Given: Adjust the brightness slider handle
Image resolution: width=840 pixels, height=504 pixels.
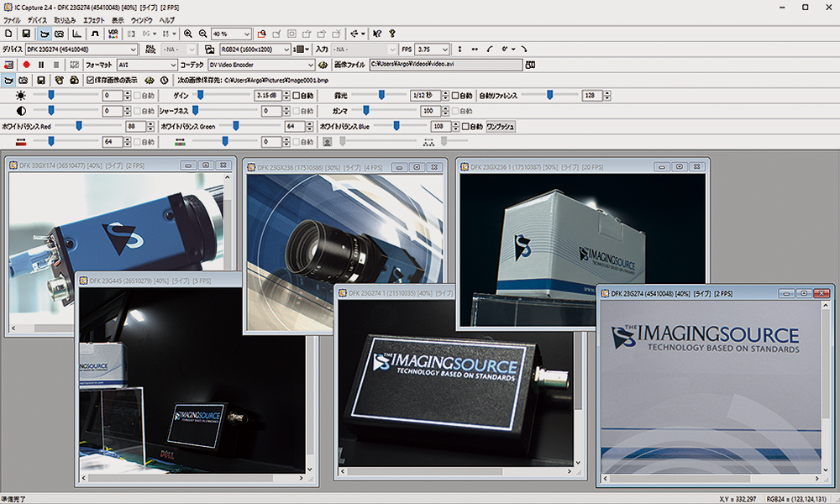Looking at the screenshot, I should (x=51, y=95).
